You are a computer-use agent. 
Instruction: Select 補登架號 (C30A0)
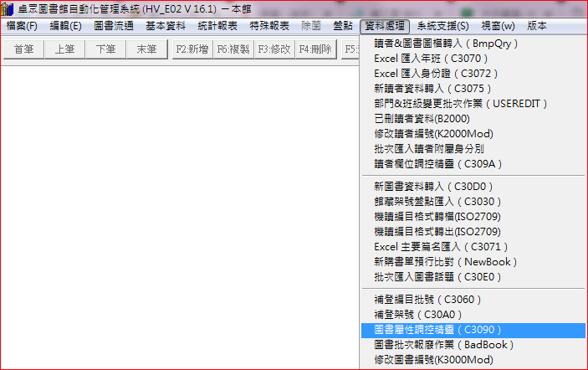click(473, 315)
